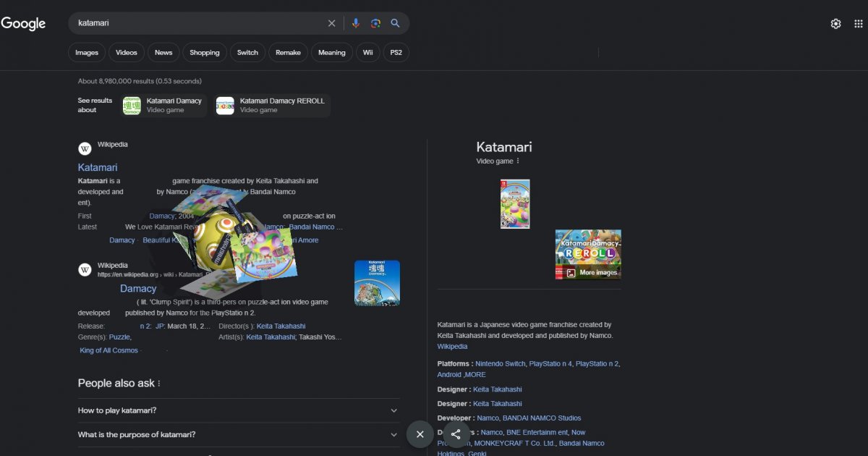This screenshot has width=868, height=456.
Task: Switch to the Shopping filter
Action: pyautogui.click(x=205, y=52)
